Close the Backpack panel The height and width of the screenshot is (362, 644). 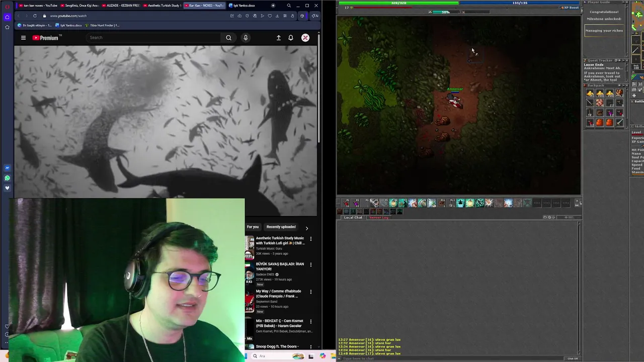click(x=627, y=85)
